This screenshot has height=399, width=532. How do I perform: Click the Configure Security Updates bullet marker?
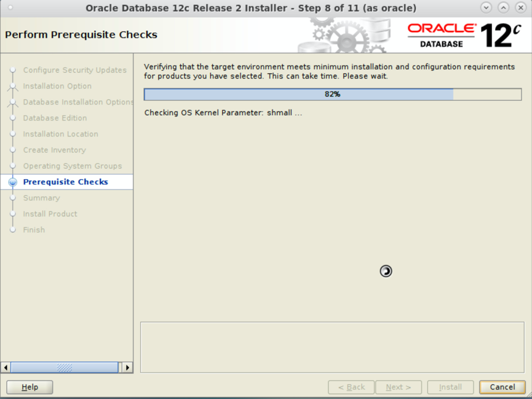pyautogui.click(x=12, y=70)
